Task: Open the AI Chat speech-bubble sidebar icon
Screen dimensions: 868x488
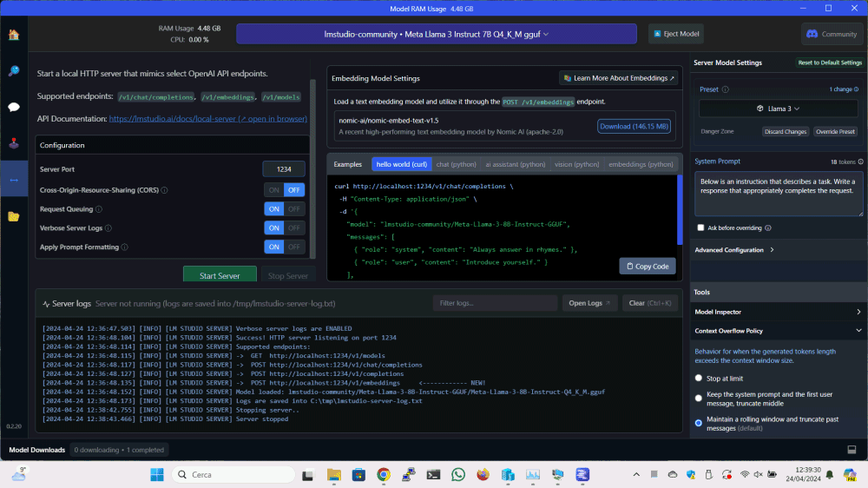Action: point(14,107)
